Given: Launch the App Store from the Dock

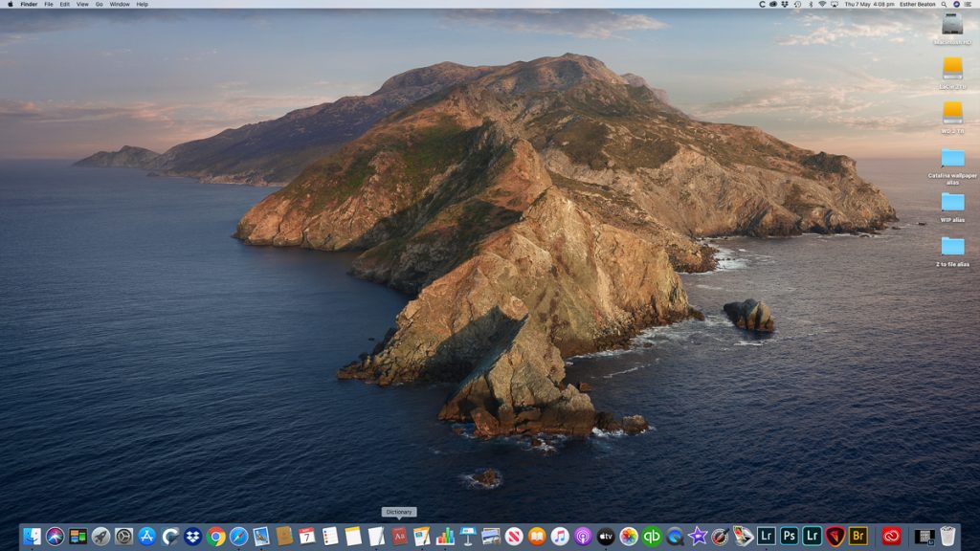Looking at the screenshot, I should pos(146,537).
